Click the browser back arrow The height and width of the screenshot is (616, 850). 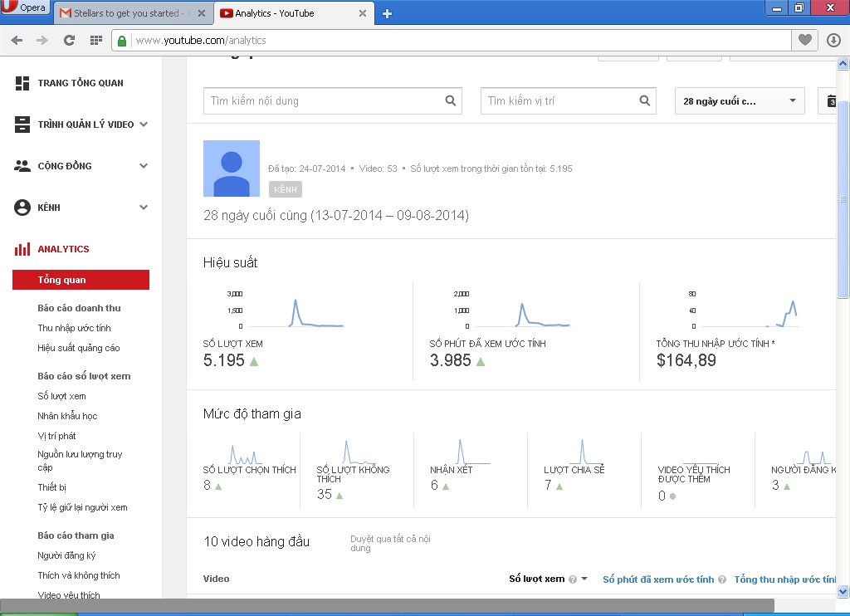tap(17, 40)
